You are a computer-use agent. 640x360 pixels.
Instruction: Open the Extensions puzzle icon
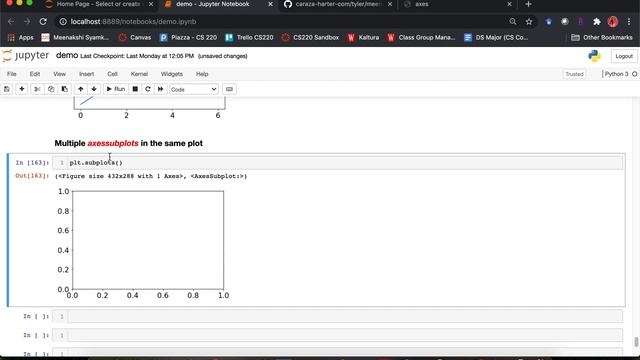pos(597,22)
